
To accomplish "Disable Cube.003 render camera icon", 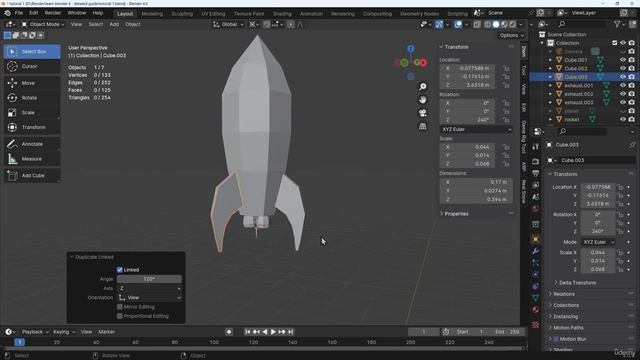I will coord(631,77).
